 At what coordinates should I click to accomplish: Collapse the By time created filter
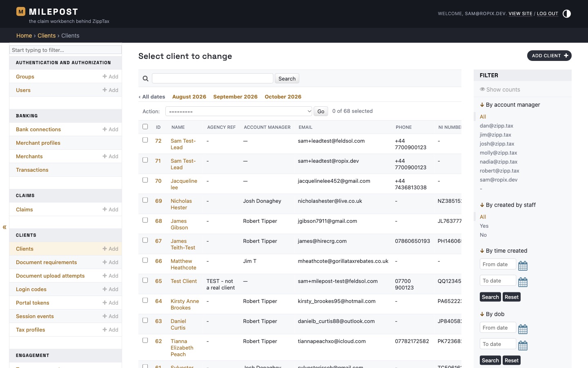click(503, 251)
